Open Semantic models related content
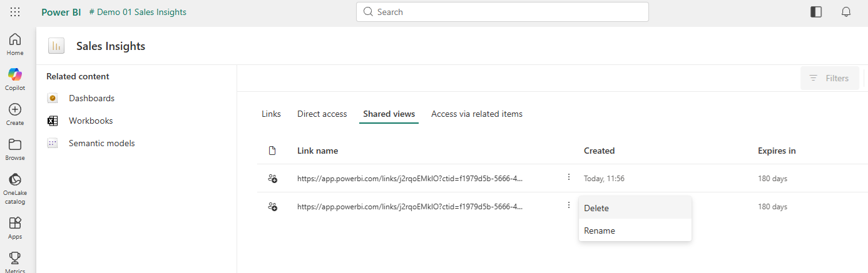This screenshot has height=273, width=868. point(101,143)
